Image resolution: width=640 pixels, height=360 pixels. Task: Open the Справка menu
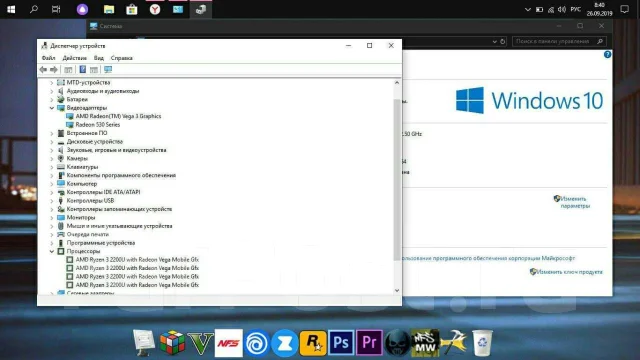pyautogui.click(x=122, y=58)
